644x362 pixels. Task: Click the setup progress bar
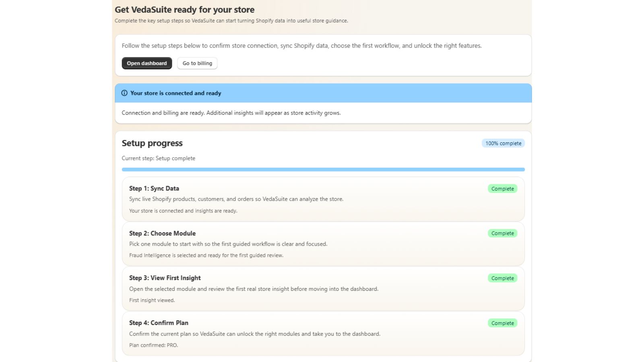click(x=323, y=169)
